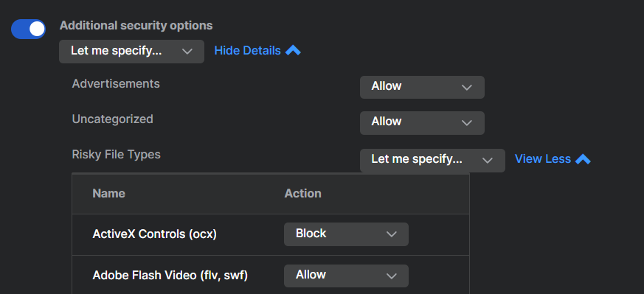This screenshot has height=294, width=644.
Task: Toggle the Additional security options switch
Action: click(x=28, y=29)
